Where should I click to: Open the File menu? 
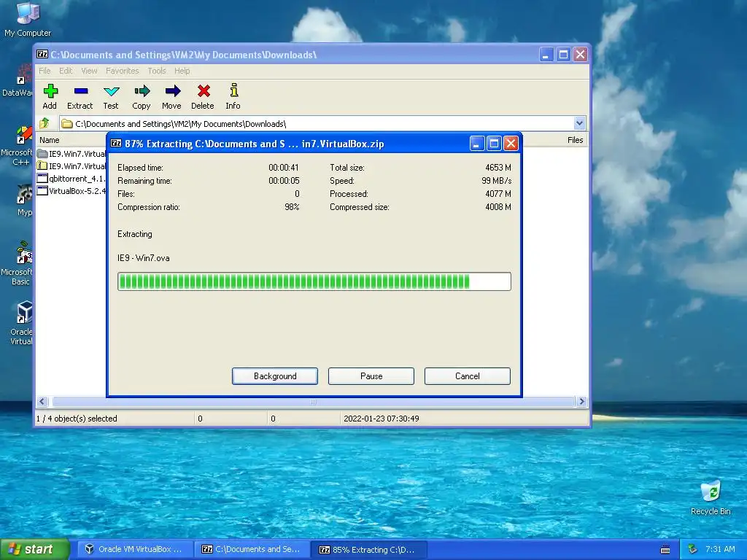click(x=44, y=71)
